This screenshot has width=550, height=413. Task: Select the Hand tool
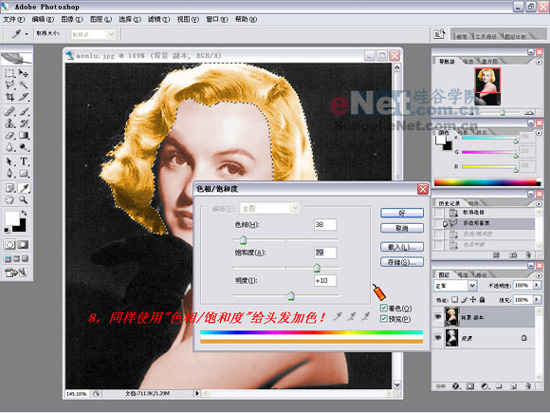point(10,200)
